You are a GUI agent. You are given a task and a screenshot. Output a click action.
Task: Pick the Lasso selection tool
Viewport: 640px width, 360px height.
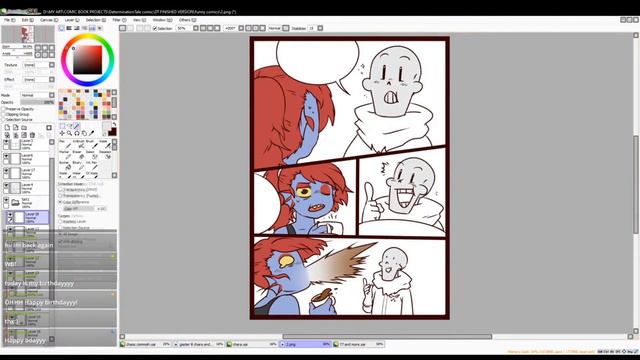coord(69,126)
